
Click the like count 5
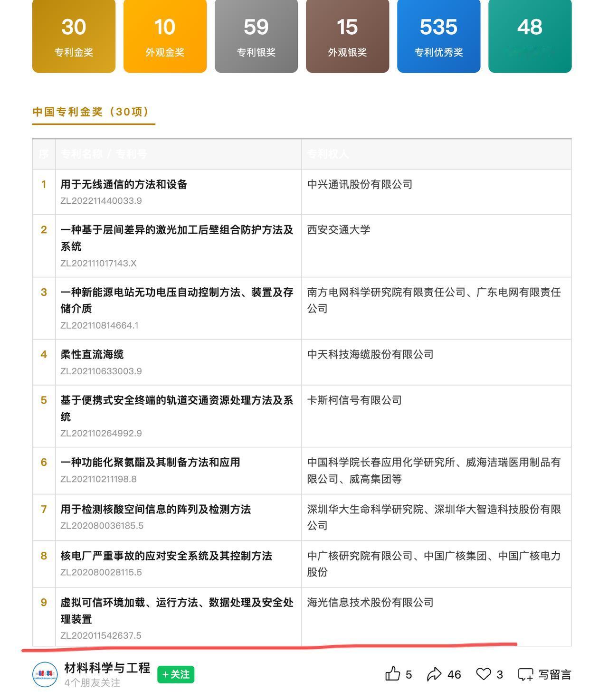(408, 675)
